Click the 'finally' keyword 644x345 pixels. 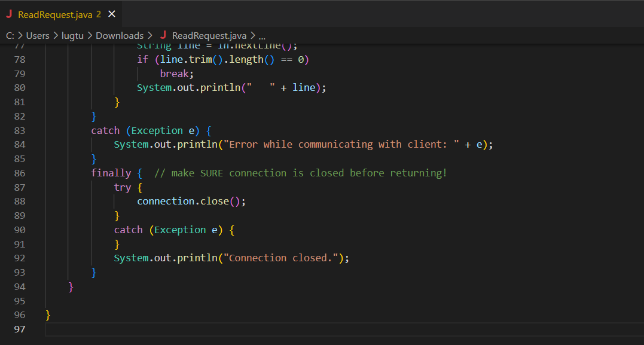(111, 173)
